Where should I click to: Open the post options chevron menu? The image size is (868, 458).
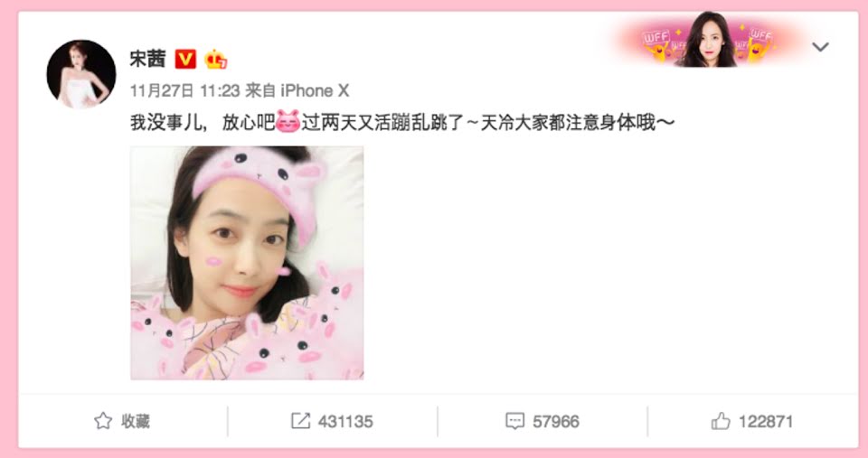click(x=820, y=47)
